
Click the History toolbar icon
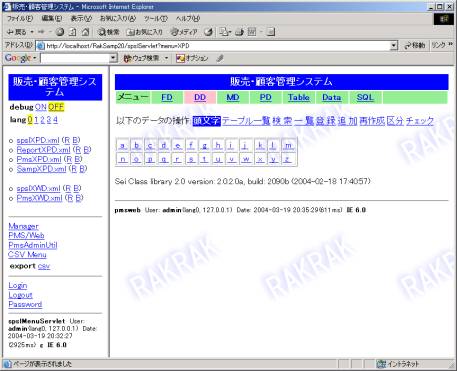208,32
